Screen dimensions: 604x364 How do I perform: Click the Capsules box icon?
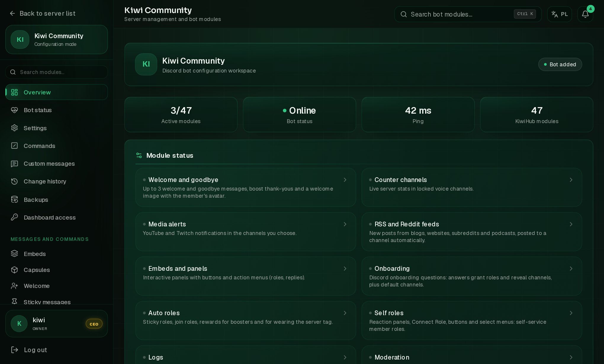[x=14, y=270]
